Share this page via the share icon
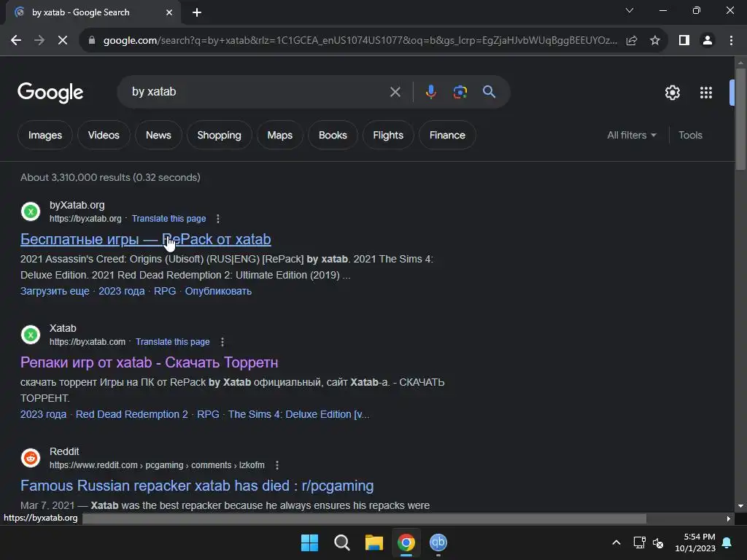747x560 pixels. click(632, 41)
